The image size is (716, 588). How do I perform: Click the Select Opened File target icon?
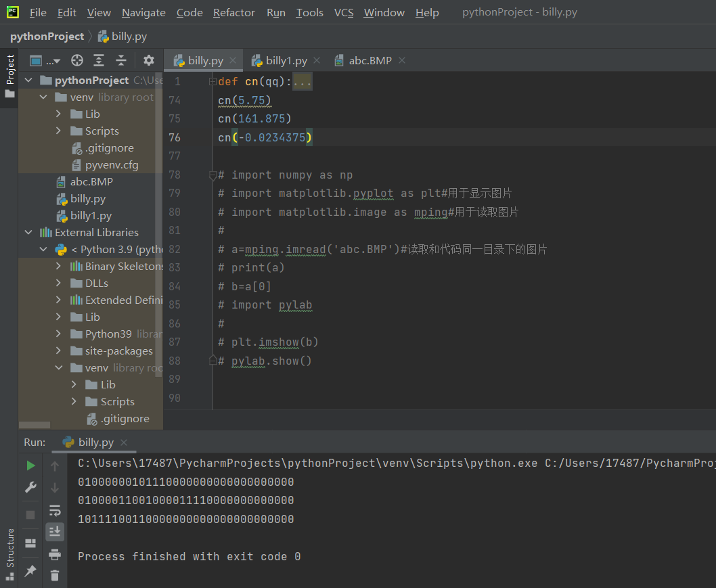(x=77, y=60)
